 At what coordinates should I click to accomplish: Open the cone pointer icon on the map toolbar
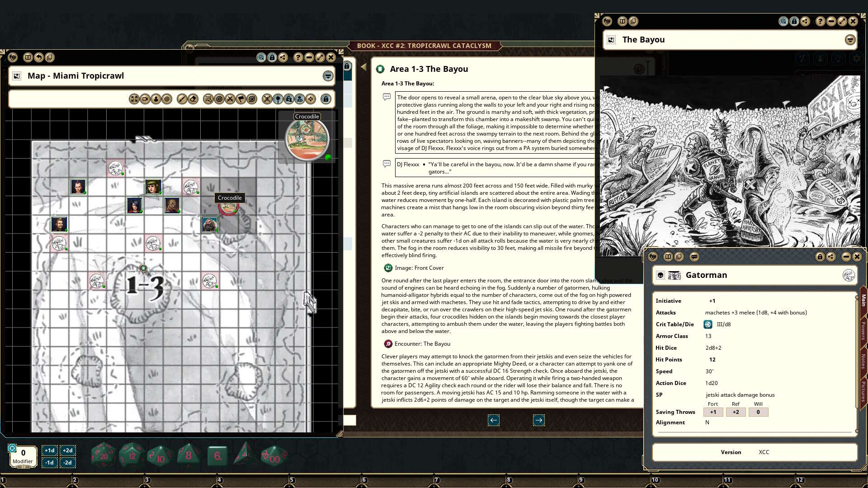coord(241,99)
